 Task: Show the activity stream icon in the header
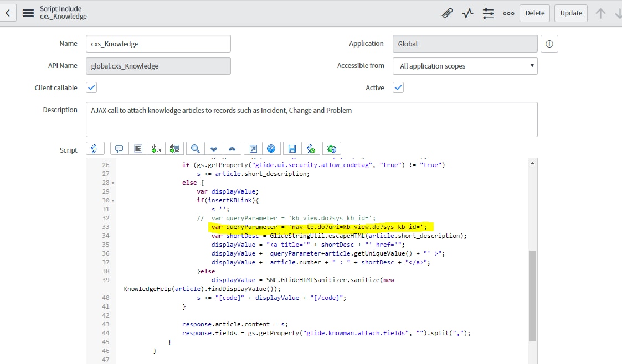467,13
